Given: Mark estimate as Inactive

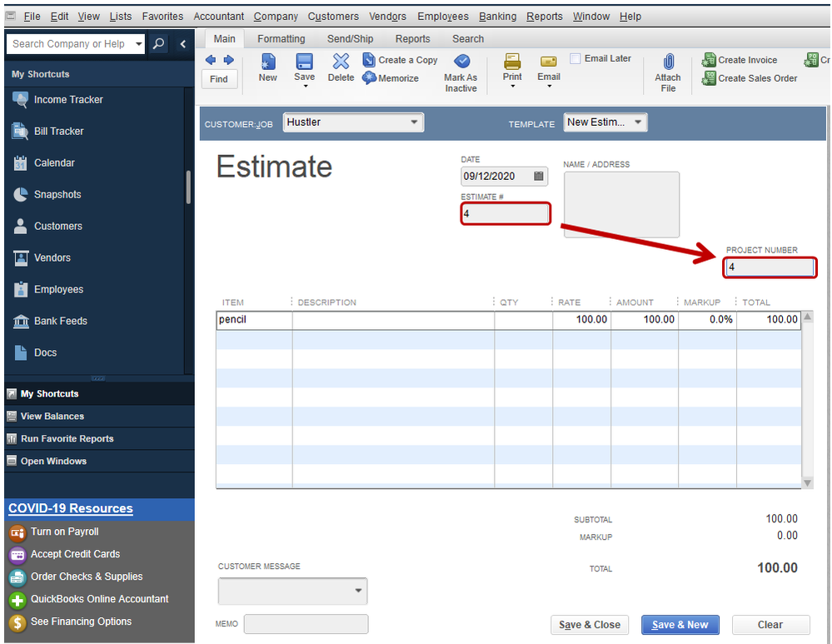Looking at the screenshot, I should (x=461, y=62).
